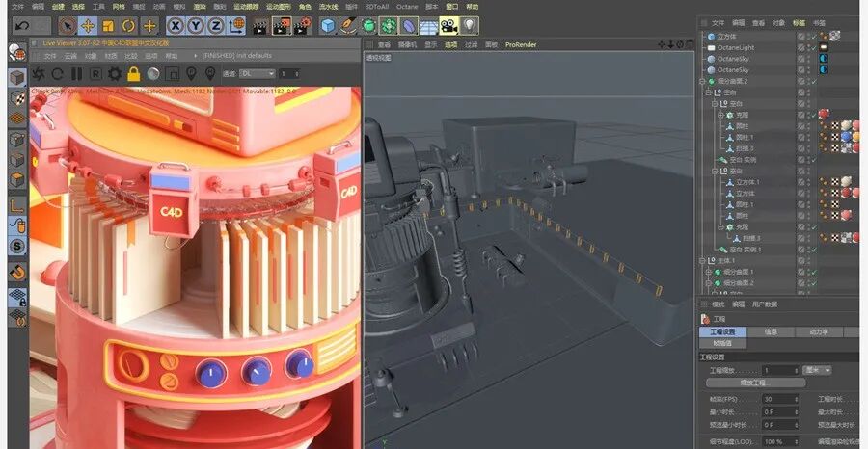Open the Octane menu in main menu bar

coord(406,7)
